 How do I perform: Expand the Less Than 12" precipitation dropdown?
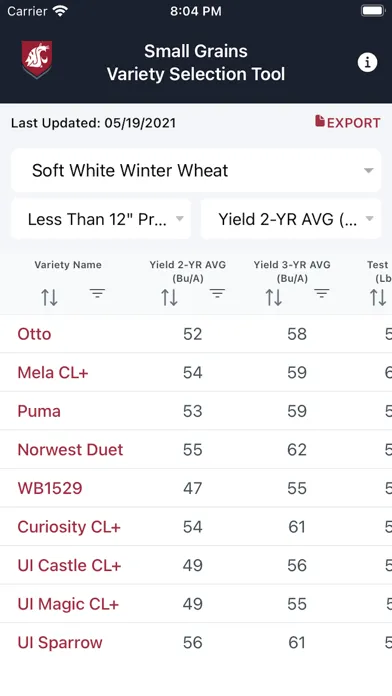pos(101,219)
